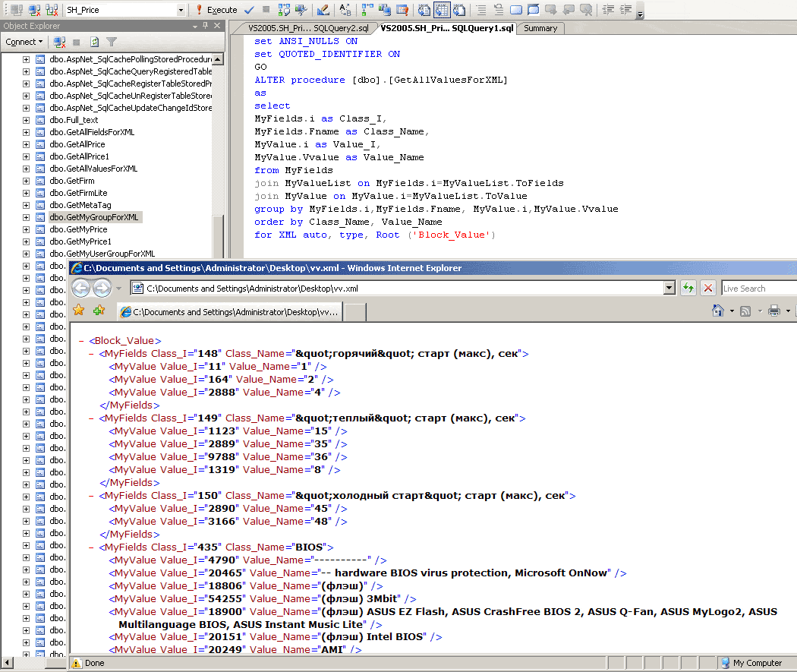Screen dimensions: 797x672
Task: Select dbo.GetMyUserGroupForXML stored procedure
Action: (x=102, y=254)
